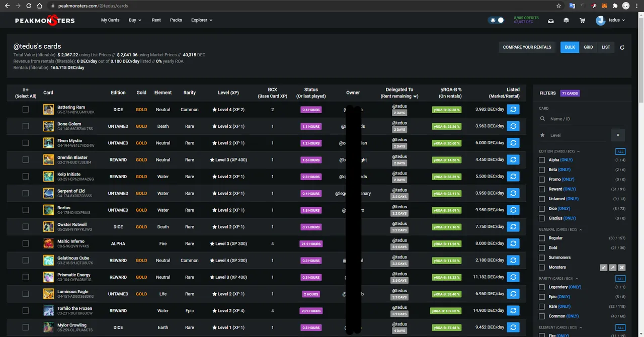Open the MetaMask fox extension

(604, 6)
